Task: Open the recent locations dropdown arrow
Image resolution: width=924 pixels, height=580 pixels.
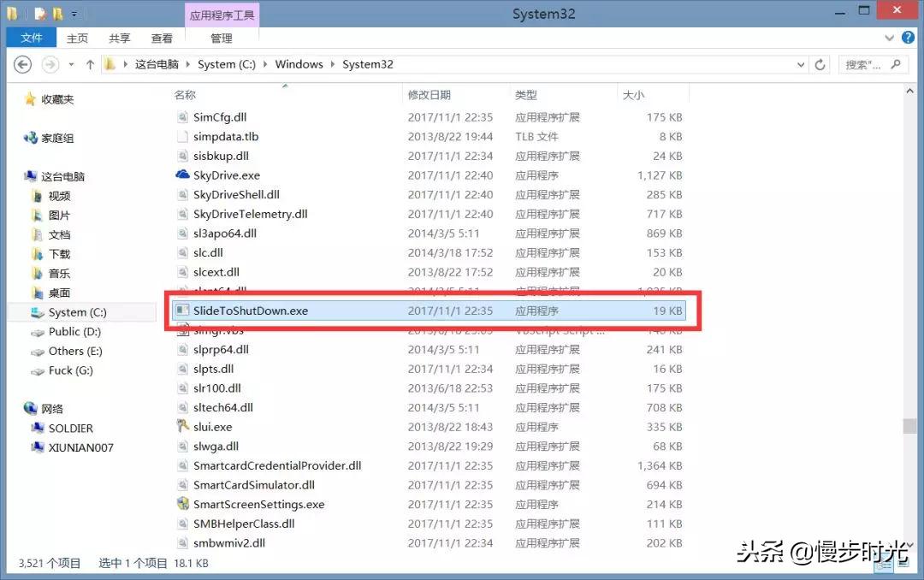Action: pos(70,65)
